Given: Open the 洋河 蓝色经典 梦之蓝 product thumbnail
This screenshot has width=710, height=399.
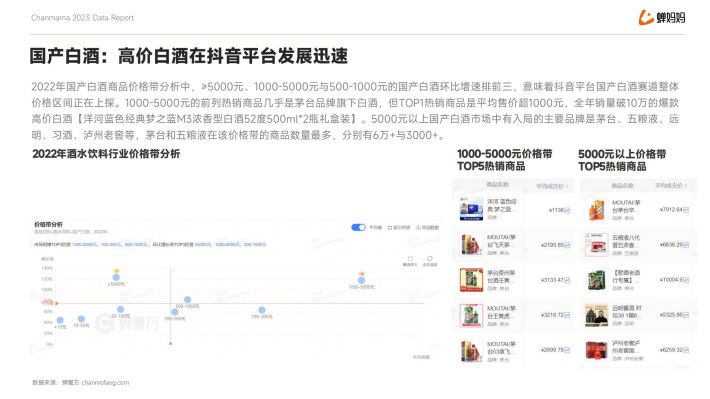Looking at the screenshot, I should (x=471, y=209).
